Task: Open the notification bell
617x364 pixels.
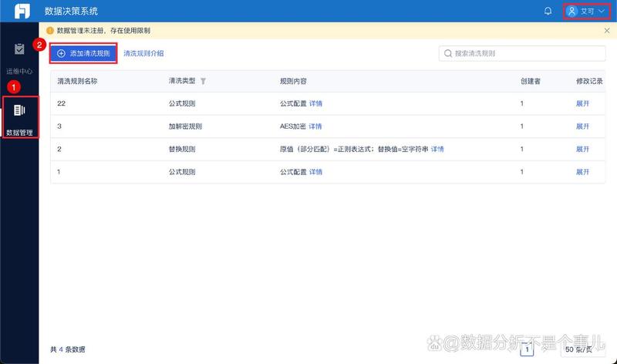Action: coord(548,11)
